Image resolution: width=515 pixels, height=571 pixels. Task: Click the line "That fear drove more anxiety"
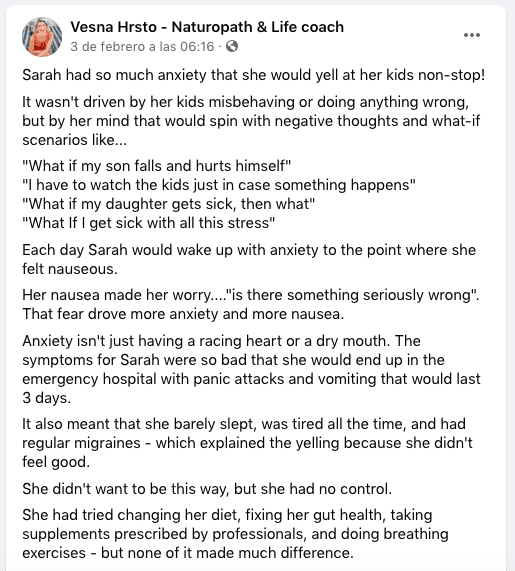pyautogui.click(x=183, y=314)
